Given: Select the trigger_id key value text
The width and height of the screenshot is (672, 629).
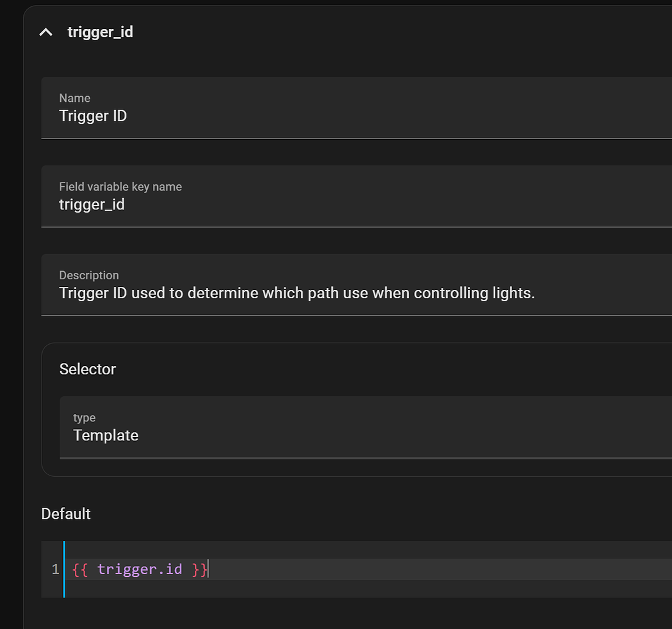Looking at the screenshot, I should (x=92, y=204).
